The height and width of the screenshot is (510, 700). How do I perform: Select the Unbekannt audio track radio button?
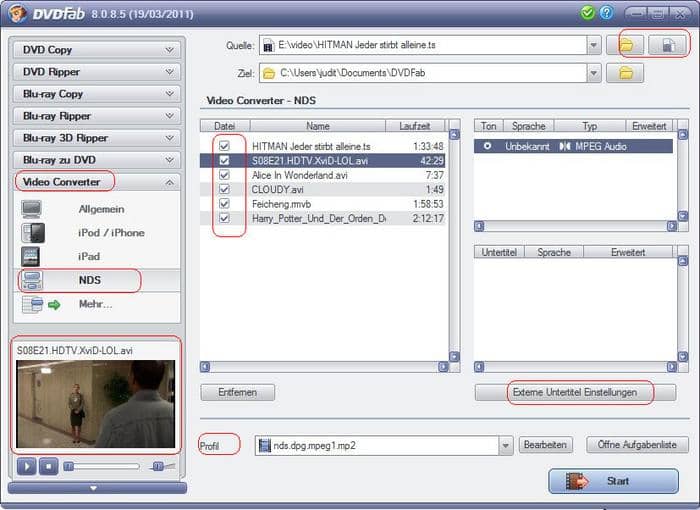(488, 146)
